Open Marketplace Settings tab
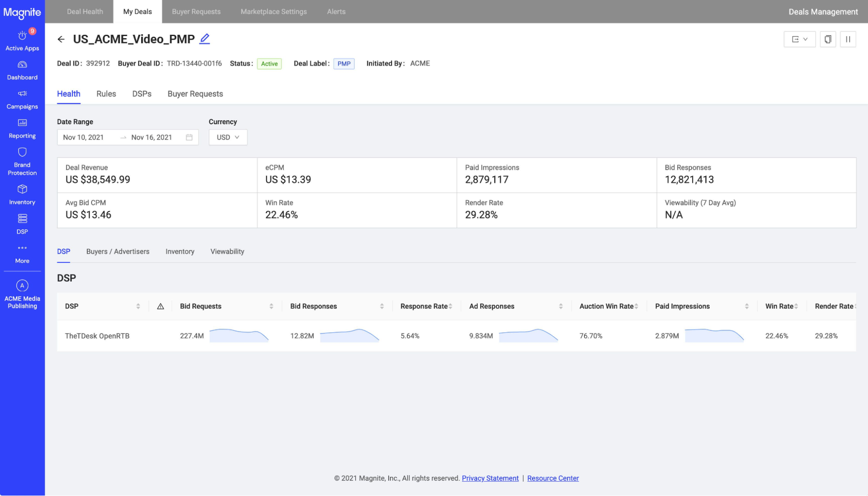The width and height of the screenshot is (868, 496). pyautogui.click(x=274, y=12)
